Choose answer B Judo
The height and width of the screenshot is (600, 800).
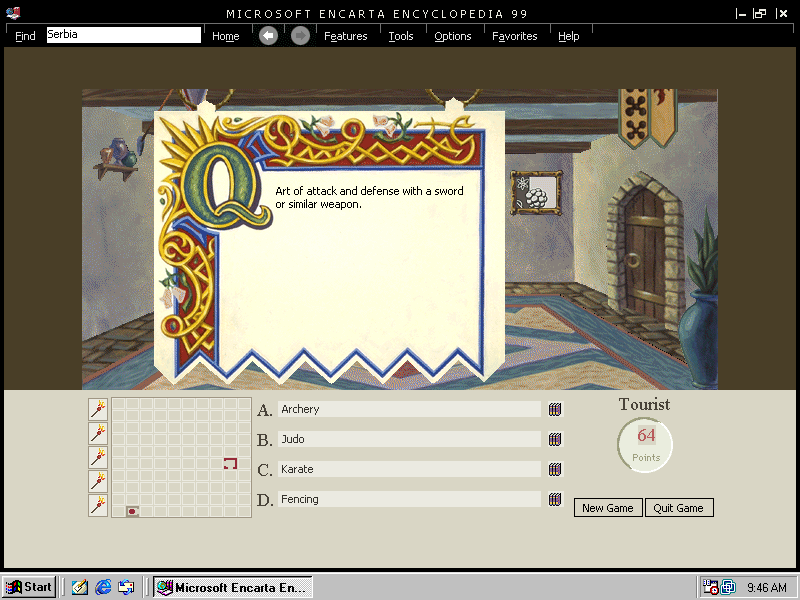[409, 439]
